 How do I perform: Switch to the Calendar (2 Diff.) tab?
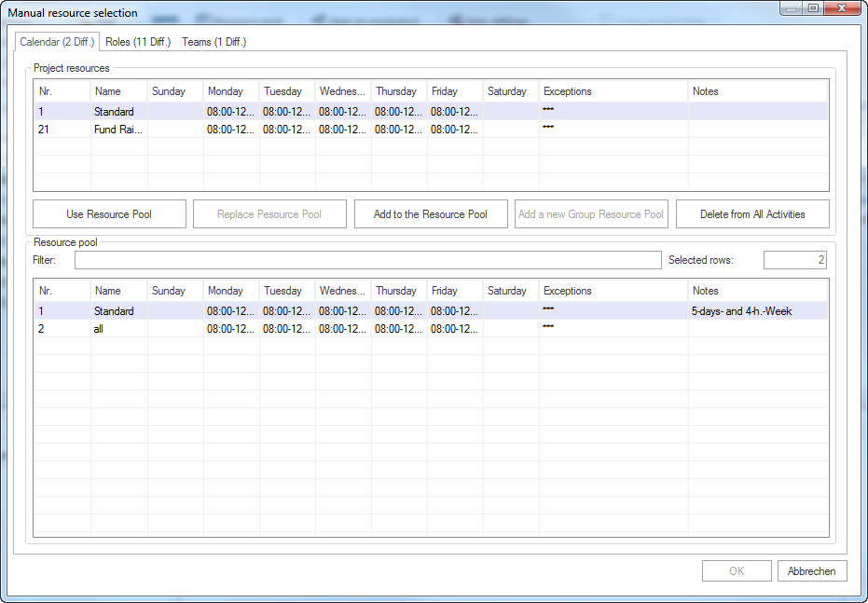point(57,42)
